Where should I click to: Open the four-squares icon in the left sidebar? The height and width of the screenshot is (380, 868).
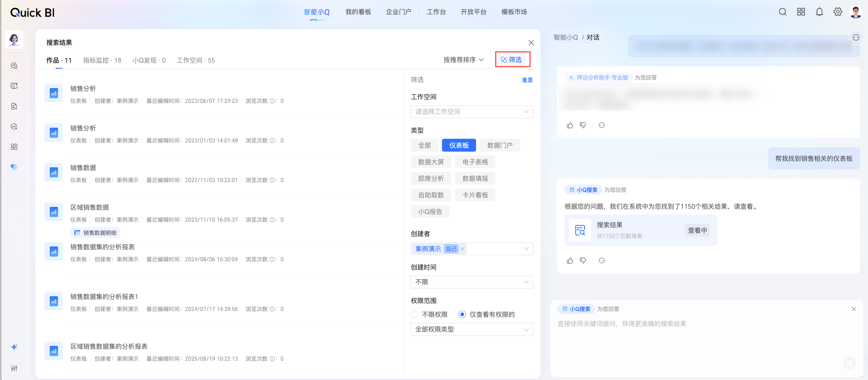(14, 147)
